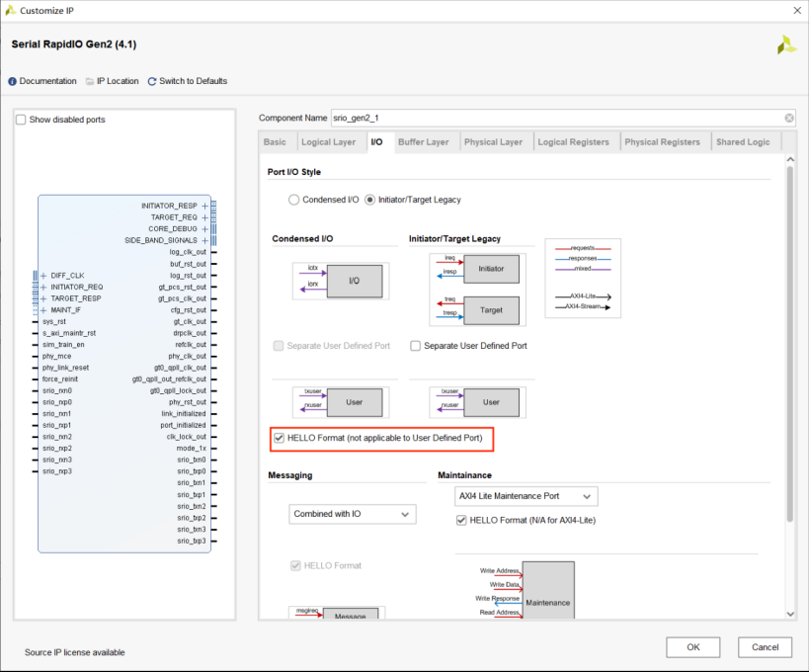Enable Separate User Defined Port under Initiator/Target Legacy
The height and width of the screenshot is (672, 809).
click(415, 346)
